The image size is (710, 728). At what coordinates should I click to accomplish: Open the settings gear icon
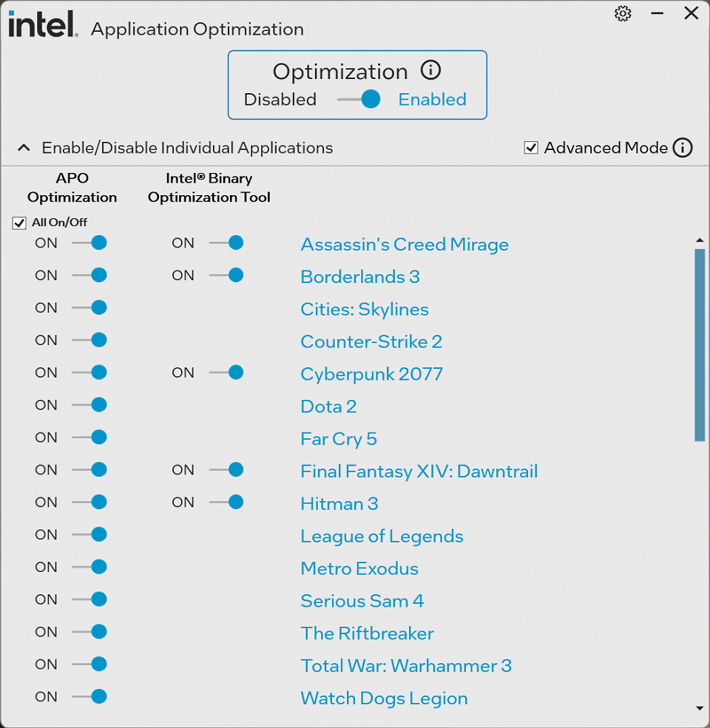coord(623,13)
